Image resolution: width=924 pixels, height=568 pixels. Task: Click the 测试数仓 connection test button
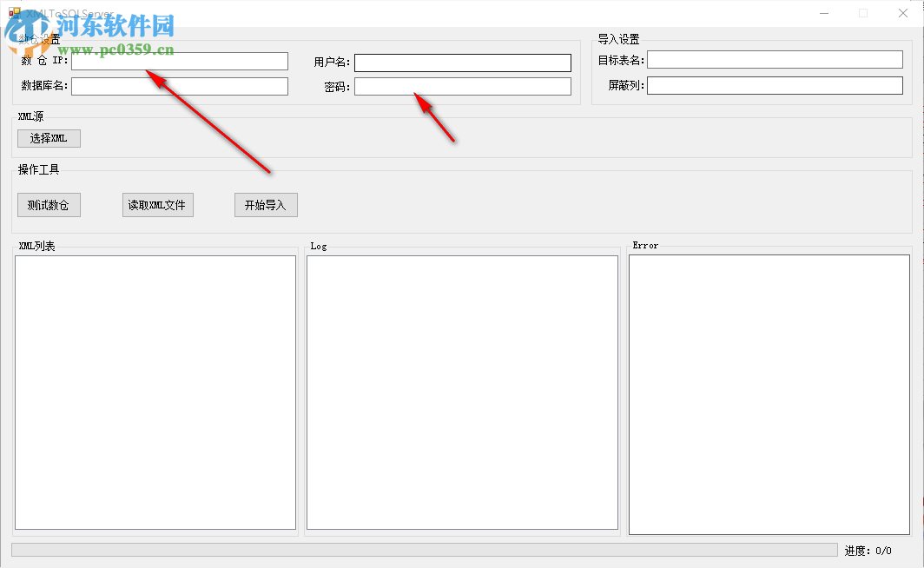(x=49, y=205)
